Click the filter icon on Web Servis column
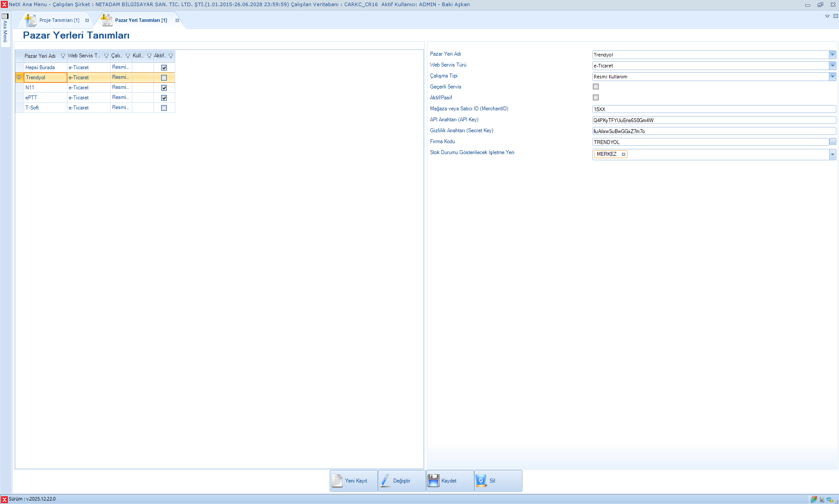 pos(106,56)
